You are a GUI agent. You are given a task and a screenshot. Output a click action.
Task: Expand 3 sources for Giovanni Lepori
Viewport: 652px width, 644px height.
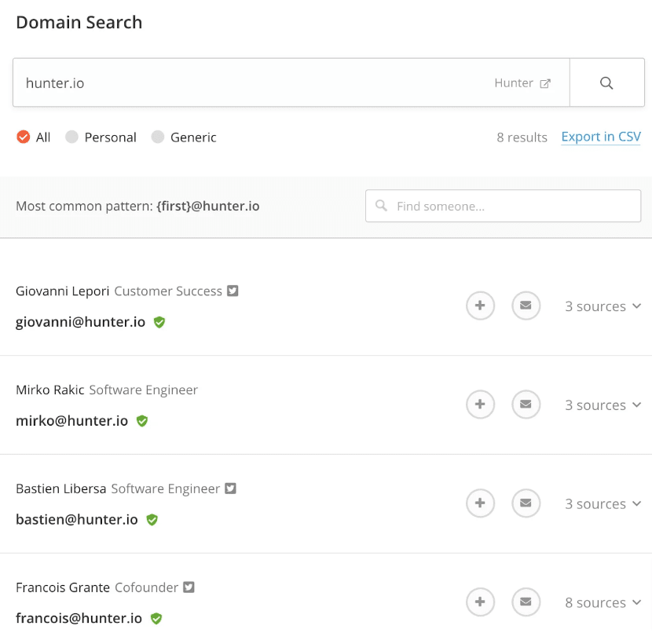pos(603,306)
